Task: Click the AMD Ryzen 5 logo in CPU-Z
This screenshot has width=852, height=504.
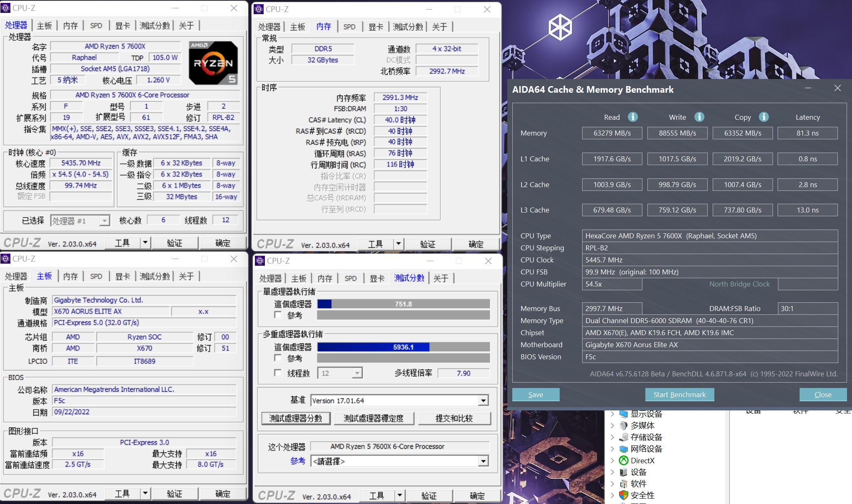Action: pyautogui.click(x=213, y=62)
